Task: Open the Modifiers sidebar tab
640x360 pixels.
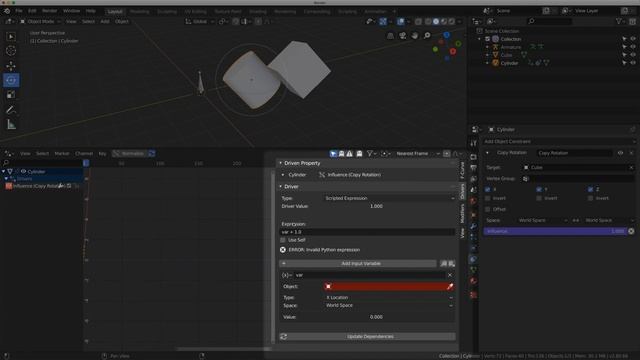Action: (x=462, y=214)
